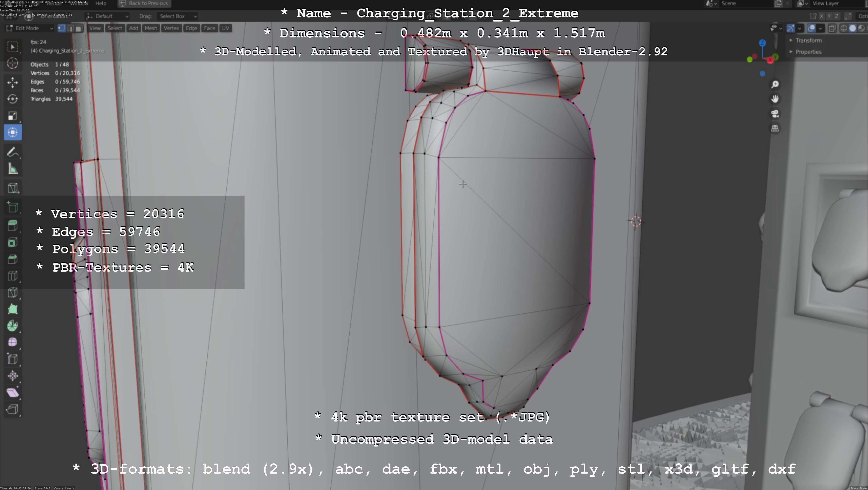Enable vertex select mode
The height and width of the screenshot is (490, 868).
point(61,28)
